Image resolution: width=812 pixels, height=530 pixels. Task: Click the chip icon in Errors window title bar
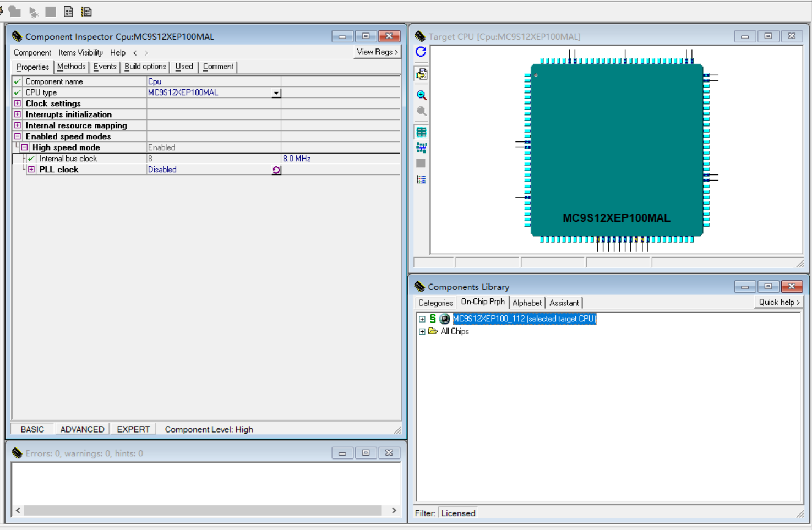pyautogui.click(x=17, y=453)
